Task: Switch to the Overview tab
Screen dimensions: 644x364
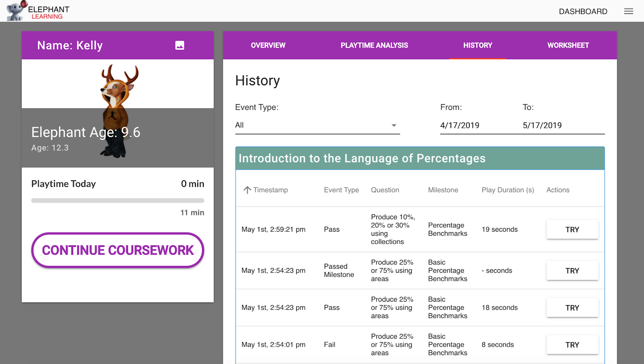Action: [268, 45]
